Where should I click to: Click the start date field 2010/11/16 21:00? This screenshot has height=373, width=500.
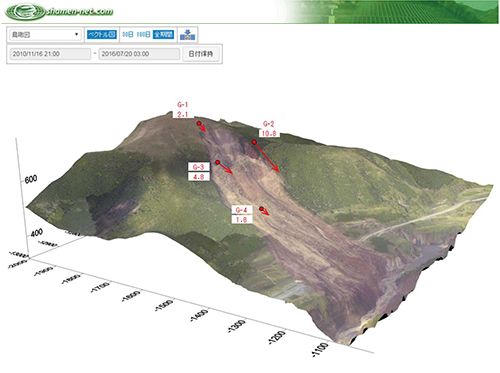(x=50, y=54)
